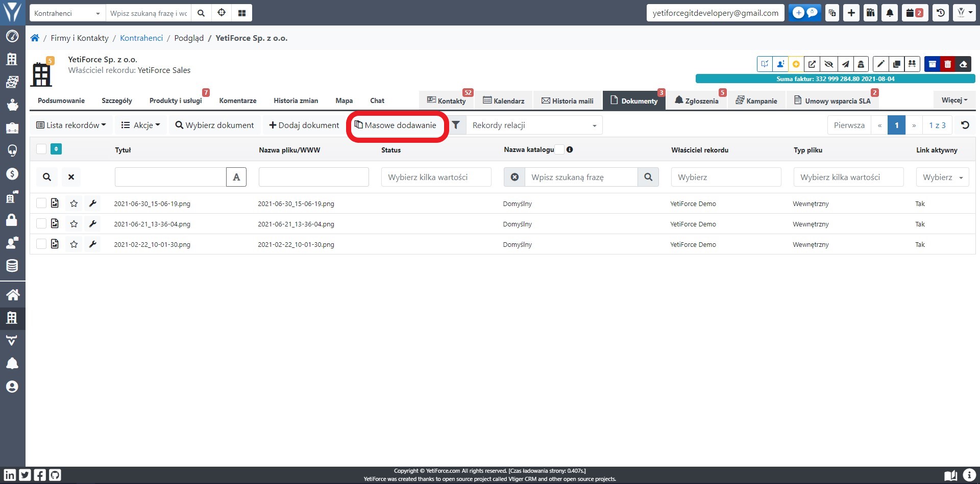Open the dollar coin finance sidebar icon
Screen dimensions: 980x484
(12, 173)
